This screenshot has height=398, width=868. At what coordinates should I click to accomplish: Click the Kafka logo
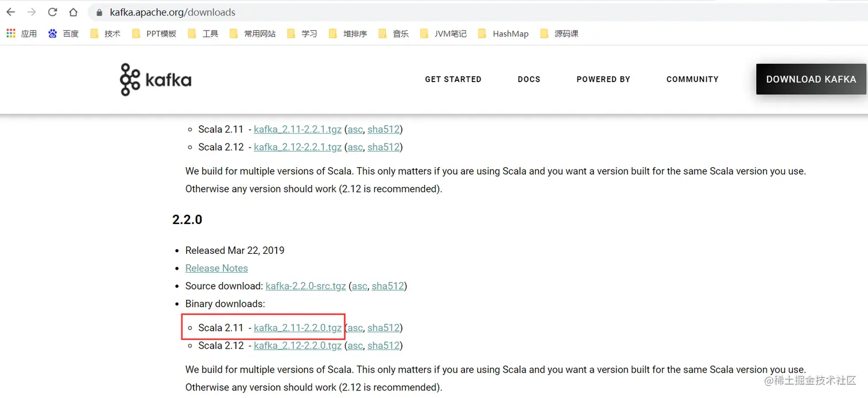coord(156,79)
